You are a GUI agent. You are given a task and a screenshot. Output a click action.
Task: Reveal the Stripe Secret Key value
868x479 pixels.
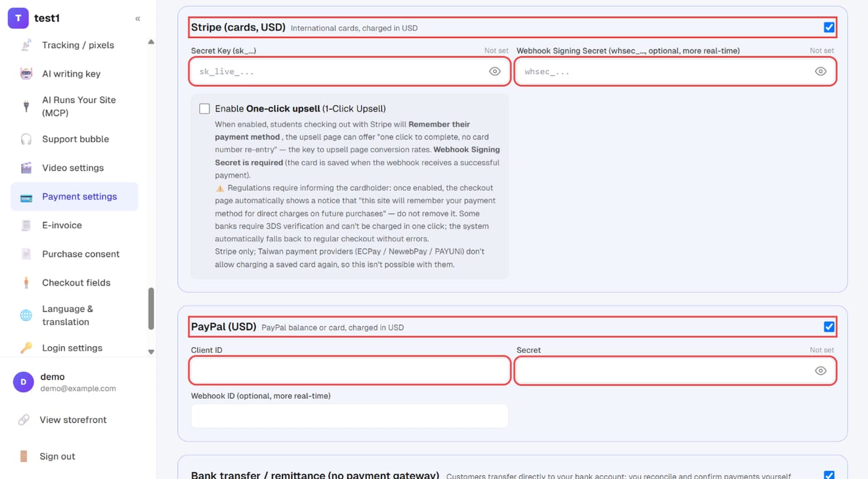click(495, 72)
